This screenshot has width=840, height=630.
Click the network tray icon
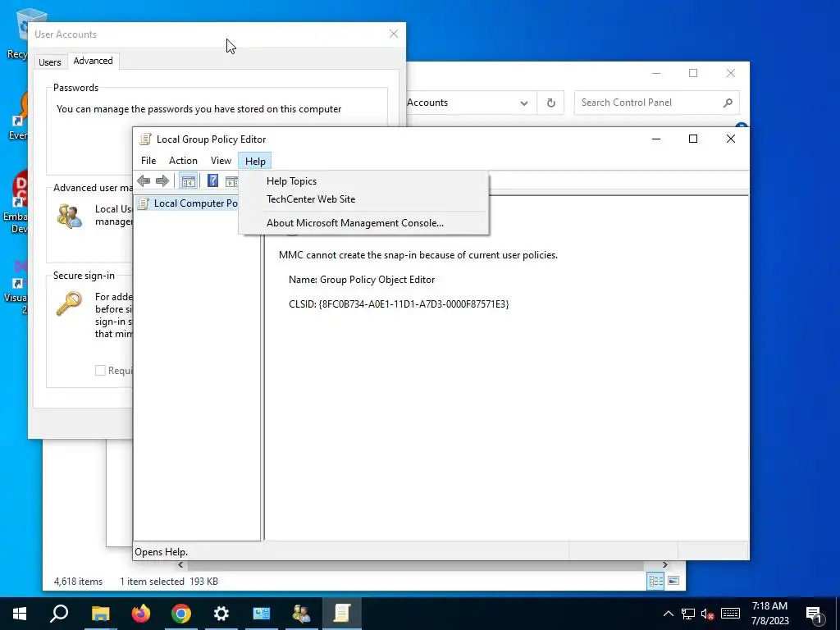click(688, 614)
